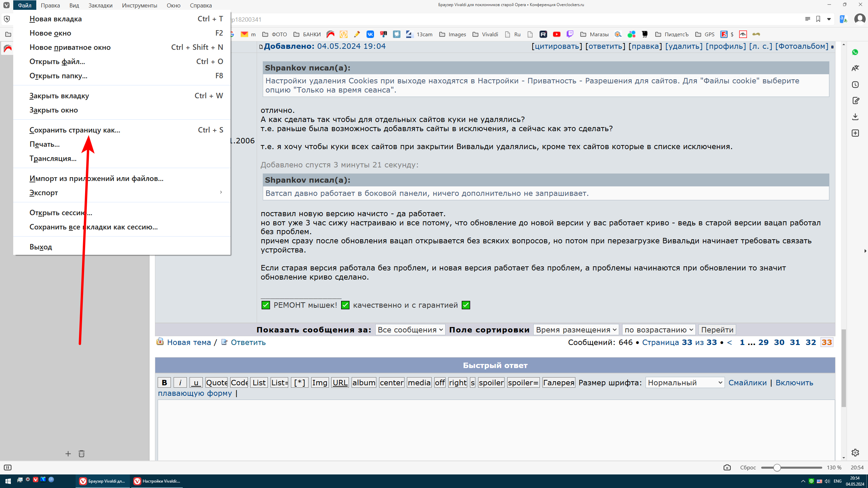Open sidebar settings gear icon
868x488 pixels.
(x=855, y=452)
